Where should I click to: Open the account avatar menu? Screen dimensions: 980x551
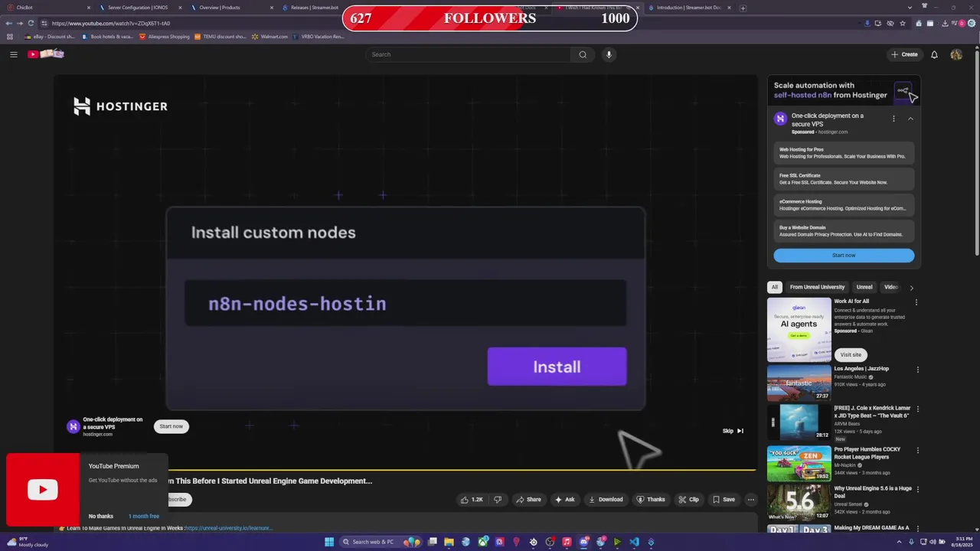pyautogui.click(x=956, y=54)
